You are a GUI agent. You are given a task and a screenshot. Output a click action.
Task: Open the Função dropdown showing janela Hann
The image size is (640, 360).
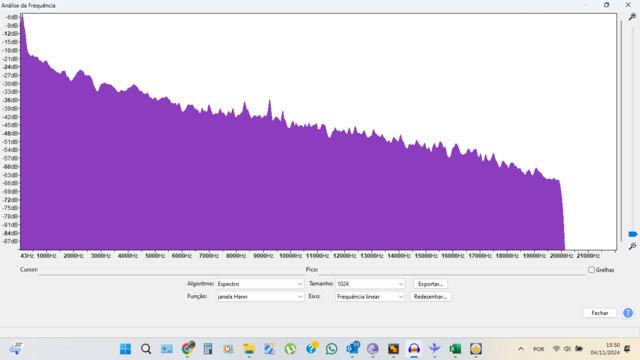tap(260, 297)
